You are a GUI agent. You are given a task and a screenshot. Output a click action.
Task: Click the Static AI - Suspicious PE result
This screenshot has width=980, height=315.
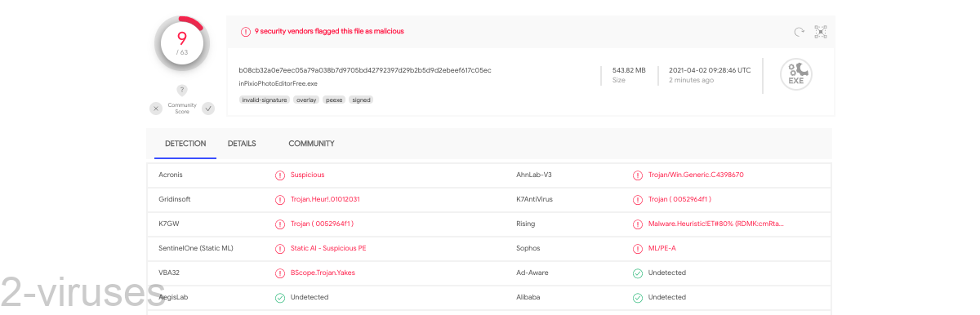pos(328,248)
